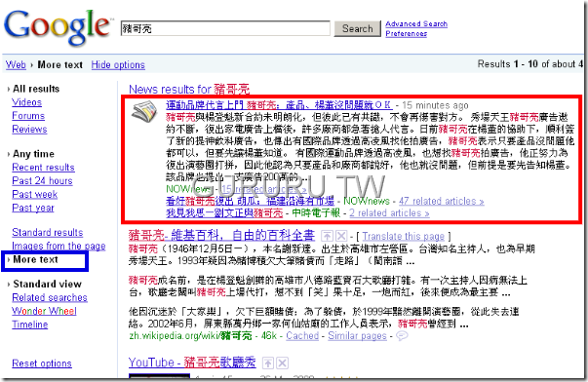Open 47 related articles link

[442, 202]
